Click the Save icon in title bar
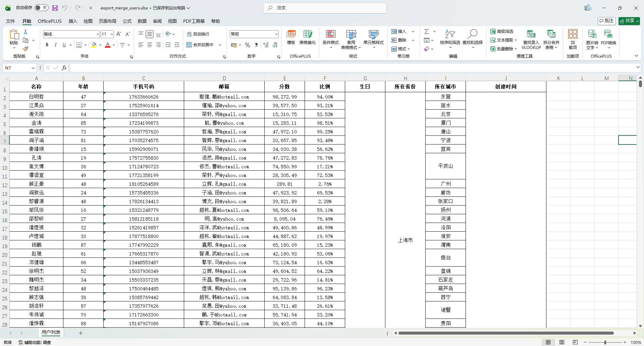Viewport: 644px width, 346px height. tap(55, 8)
